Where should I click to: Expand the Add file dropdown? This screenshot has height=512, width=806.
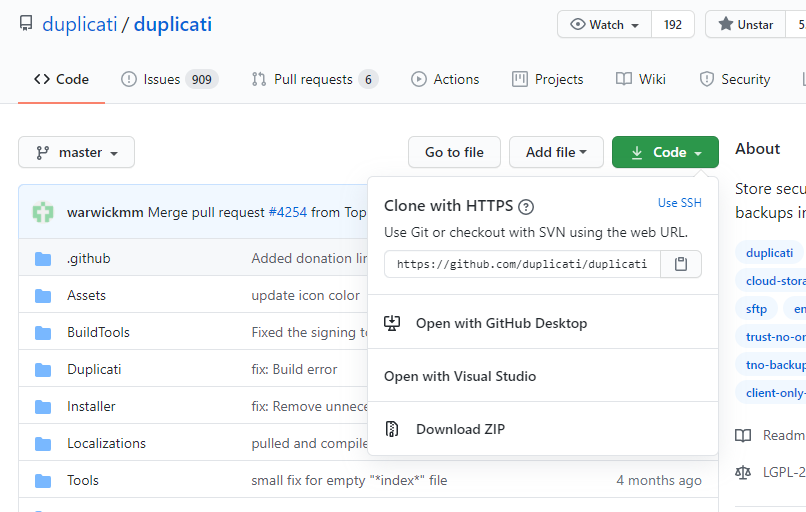(556, 152)
